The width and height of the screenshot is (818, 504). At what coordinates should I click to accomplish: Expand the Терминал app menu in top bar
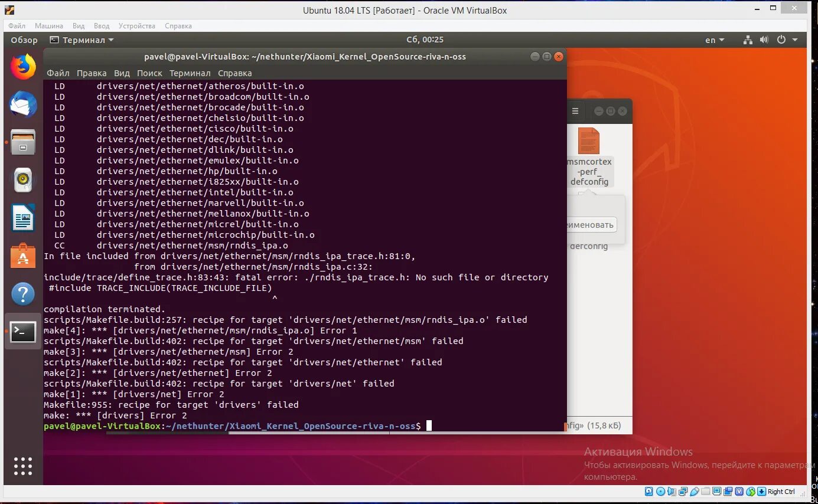[x=82, y=40]
